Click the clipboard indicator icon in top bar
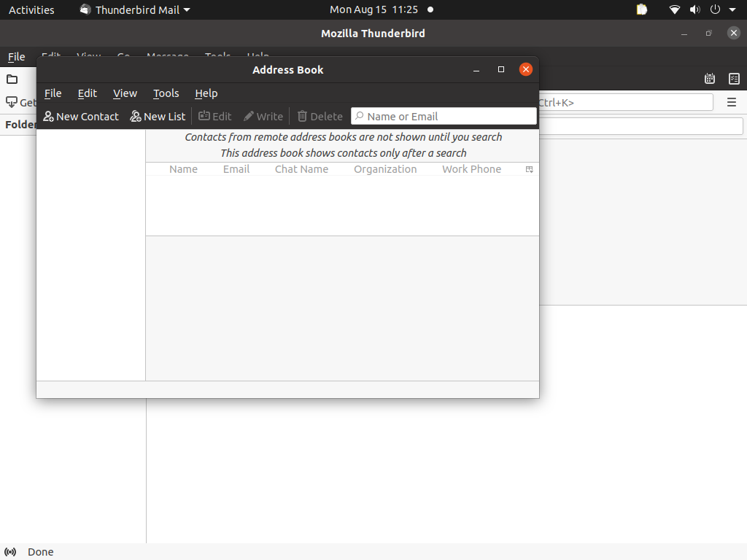The height and width of the screenshot is (560, 747). point(642,9)
